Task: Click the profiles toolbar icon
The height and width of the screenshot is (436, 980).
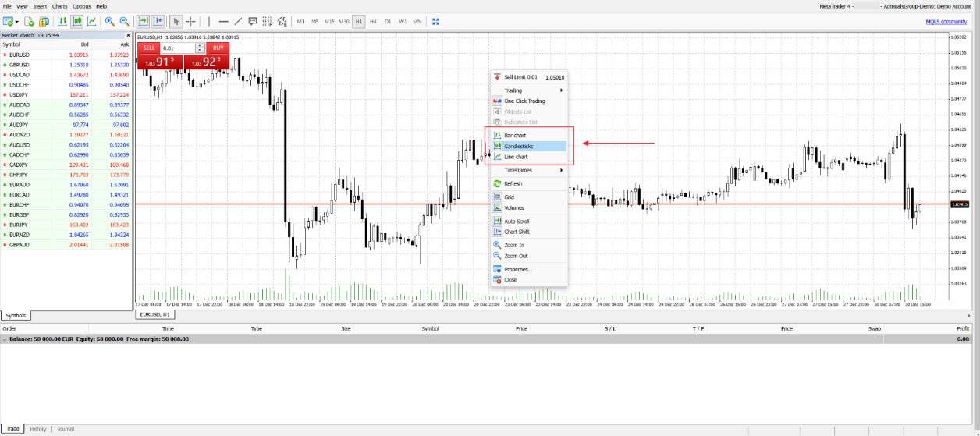Action: pyautogui.click(x=44, y=22)
